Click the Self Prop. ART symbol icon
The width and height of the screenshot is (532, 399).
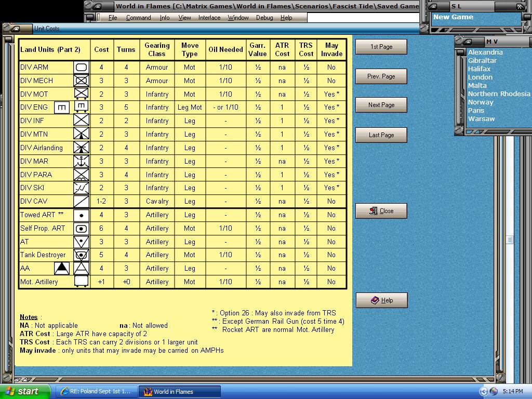point(82,229)
